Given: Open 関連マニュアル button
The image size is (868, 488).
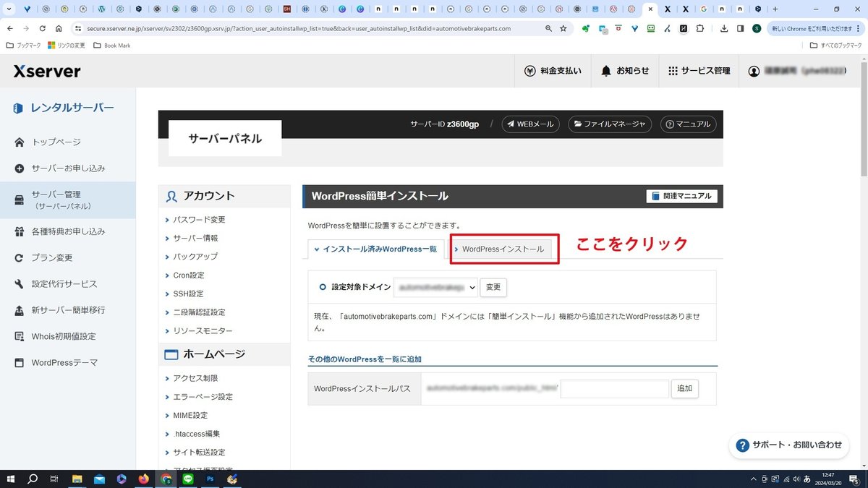Looking at the screenshot, I should (x=681, y=196).
